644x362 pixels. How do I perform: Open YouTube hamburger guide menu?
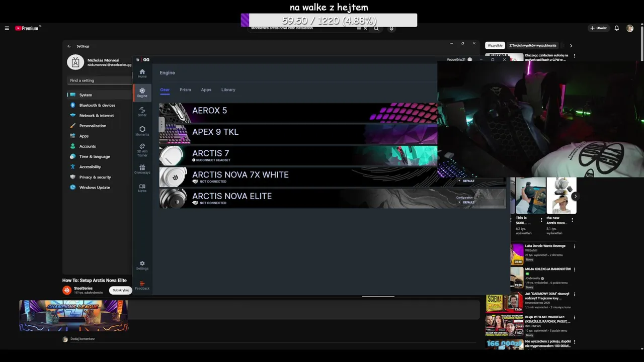tap(7, 28)
